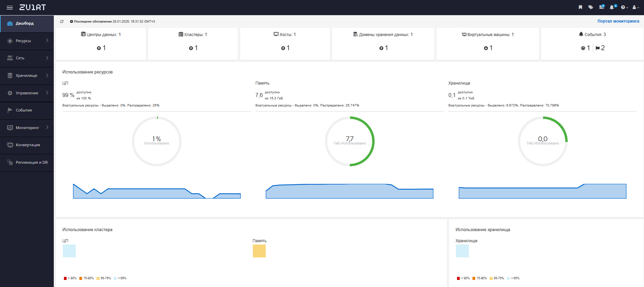Click the Хранилище 0,0 ТиБ donut
644x287 pixels.
pyautogui.click(x=543, y=141)
